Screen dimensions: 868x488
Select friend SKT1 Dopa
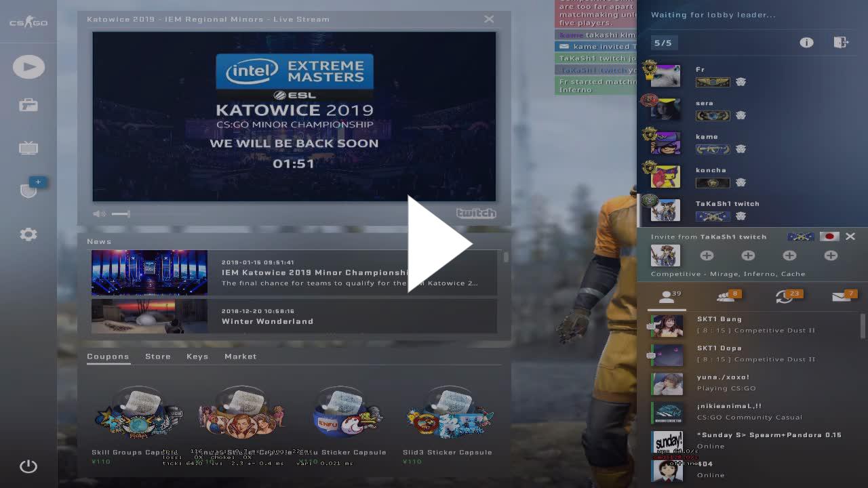pos(753,354)
